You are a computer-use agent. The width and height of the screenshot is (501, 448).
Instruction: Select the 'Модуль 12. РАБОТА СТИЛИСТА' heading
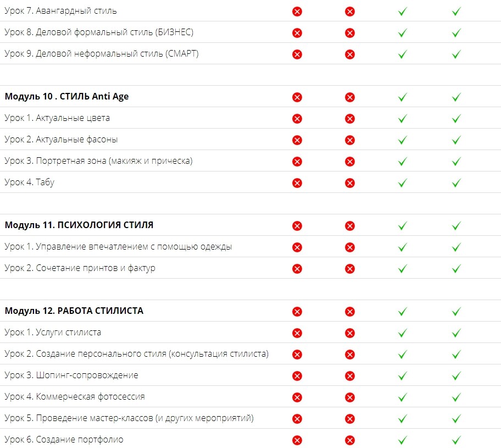coord(74,311)
